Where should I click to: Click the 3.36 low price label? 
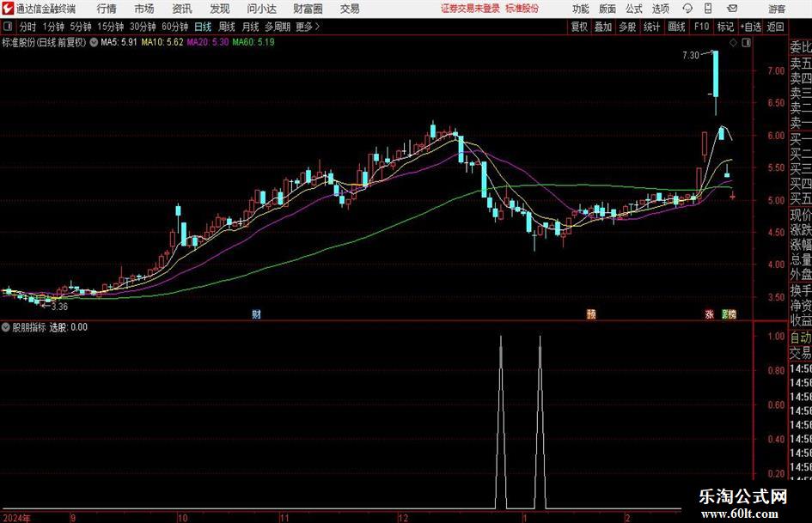[59, 307]
